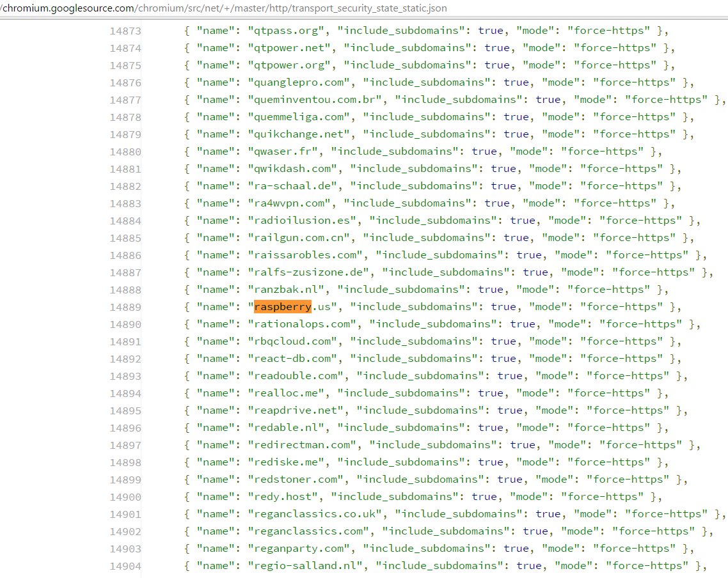This screenshot has width=728, height=578.
Task: Click domain name regio-salland.nl
Action: [x=305, y=565]
